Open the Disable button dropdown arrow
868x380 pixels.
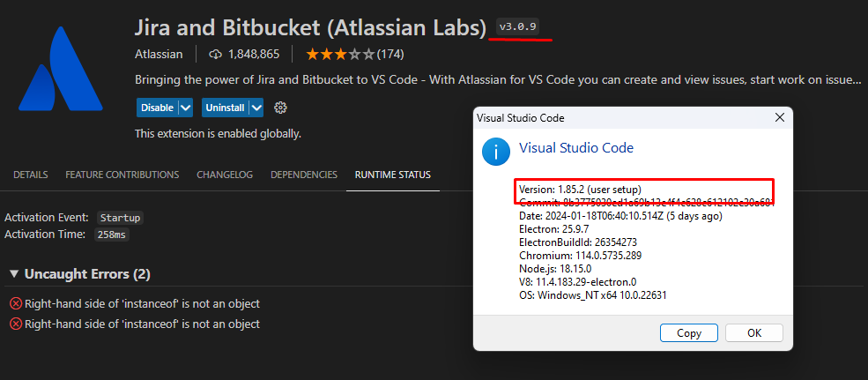tap(185, 108)
